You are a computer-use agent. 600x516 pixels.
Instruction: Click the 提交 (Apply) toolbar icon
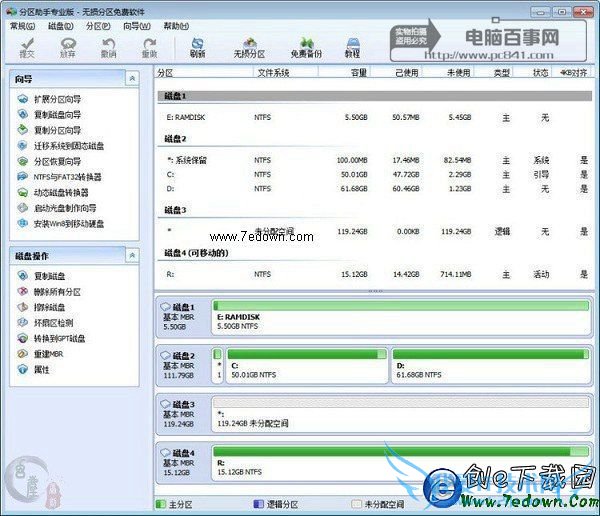tap(27, 47)
